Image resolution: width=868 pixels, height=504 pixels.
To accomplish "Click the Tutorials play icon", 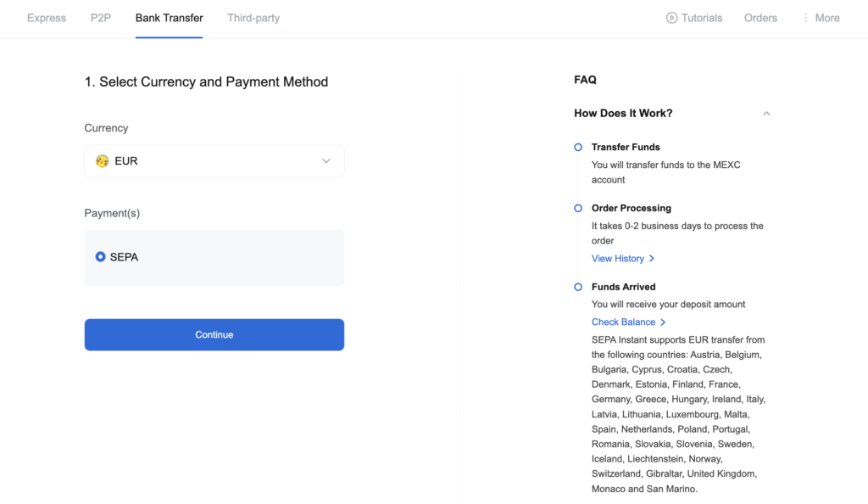I will tap(671, 18).
